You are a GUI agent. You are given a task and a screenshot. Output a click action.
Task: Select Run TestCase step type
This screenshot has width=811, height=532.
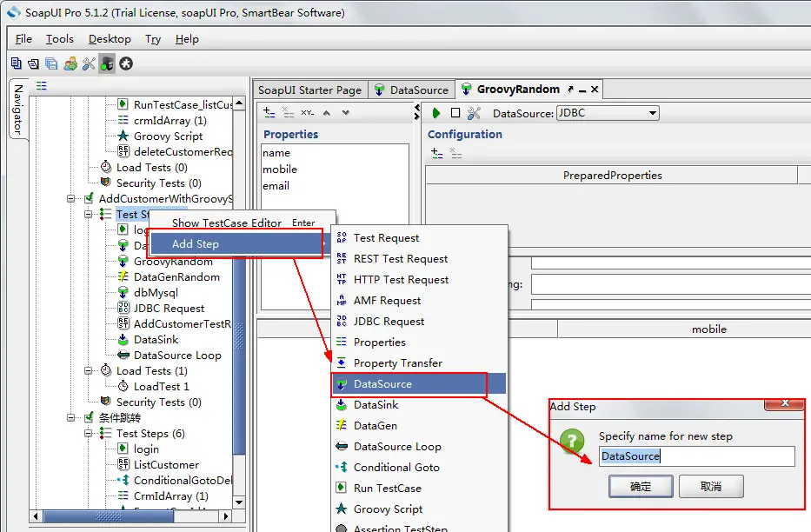[418, 488]
